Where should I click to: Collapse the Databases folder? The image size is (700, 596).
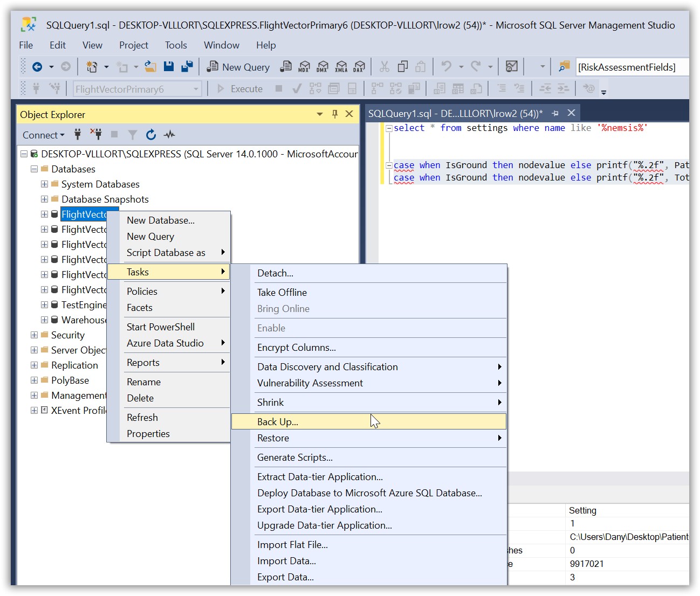(x=35, y=169)
